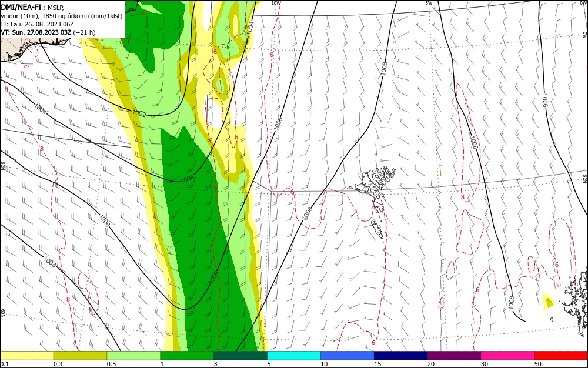Click the pink 30–50 legend swatch
This screenshot has height=368, width=588.
point(508,356)
